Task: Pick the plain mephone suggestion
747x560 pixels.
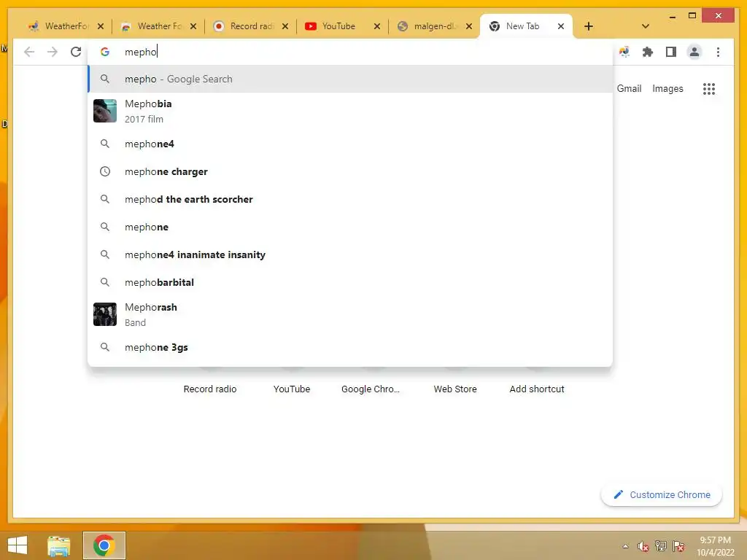Action: (350, 227)
